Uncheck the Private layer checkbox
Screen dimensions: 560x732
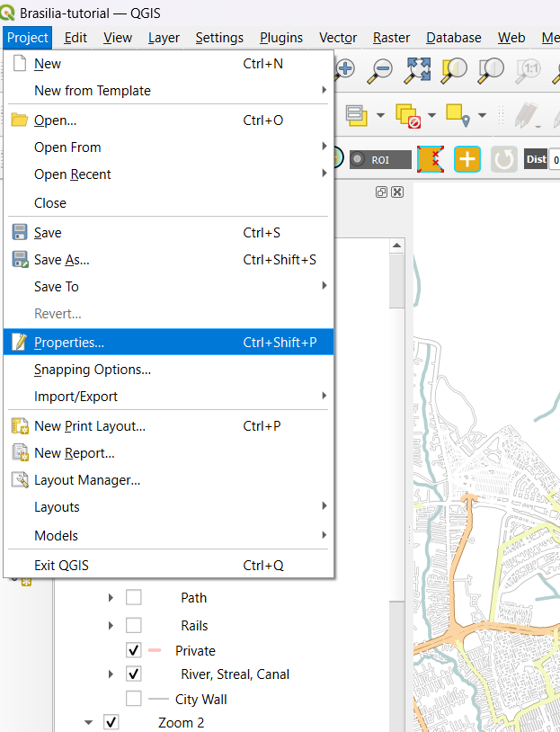[133, 650]
